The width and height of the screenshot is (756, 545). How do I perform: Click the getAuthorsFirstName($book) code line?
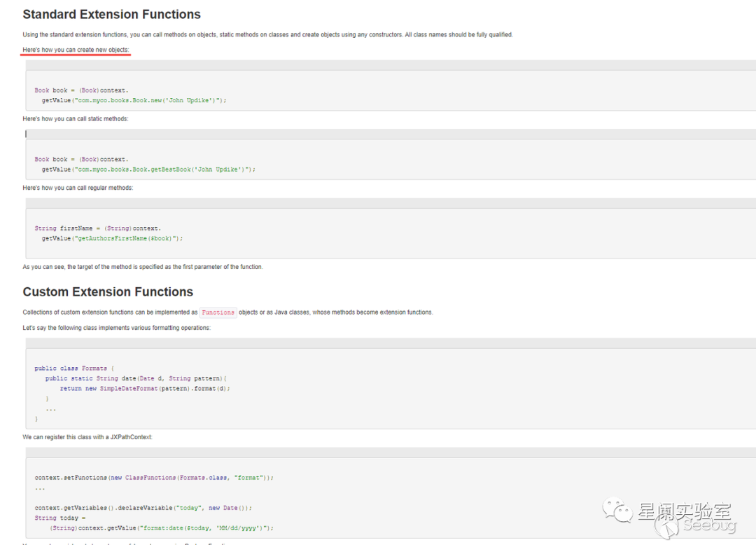pos(112,238)
